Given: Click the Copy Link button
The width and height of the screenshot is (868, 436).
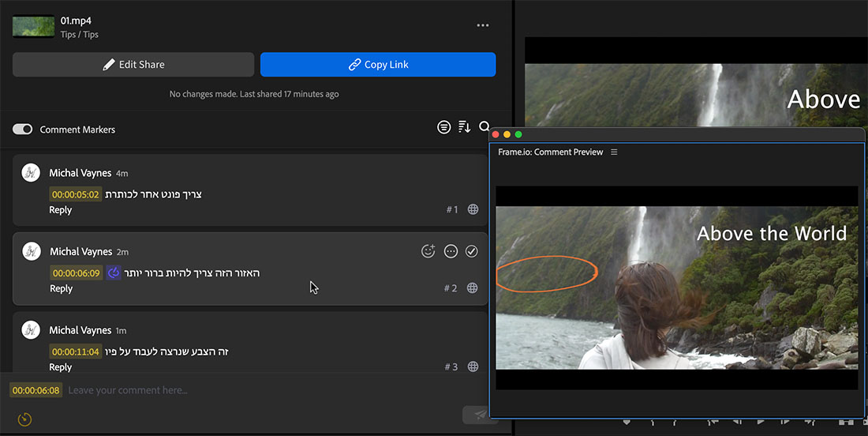Looking at the screenshot, I should [x=378, y=64].
